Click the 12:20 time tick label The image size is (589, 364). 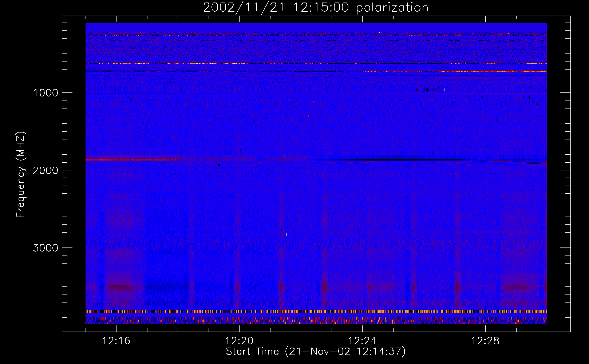[239, 341]
